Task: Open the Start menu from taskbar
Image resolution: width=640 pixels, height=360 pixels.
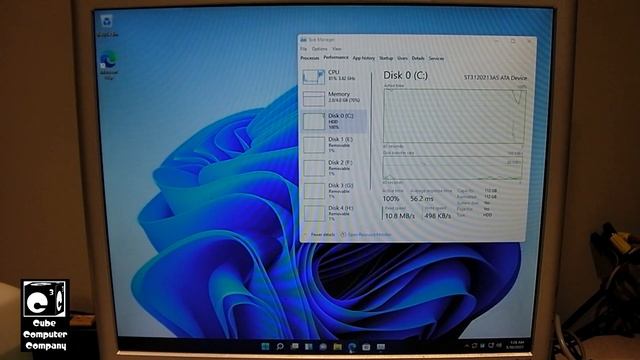Action: click(x=265, y=347)
